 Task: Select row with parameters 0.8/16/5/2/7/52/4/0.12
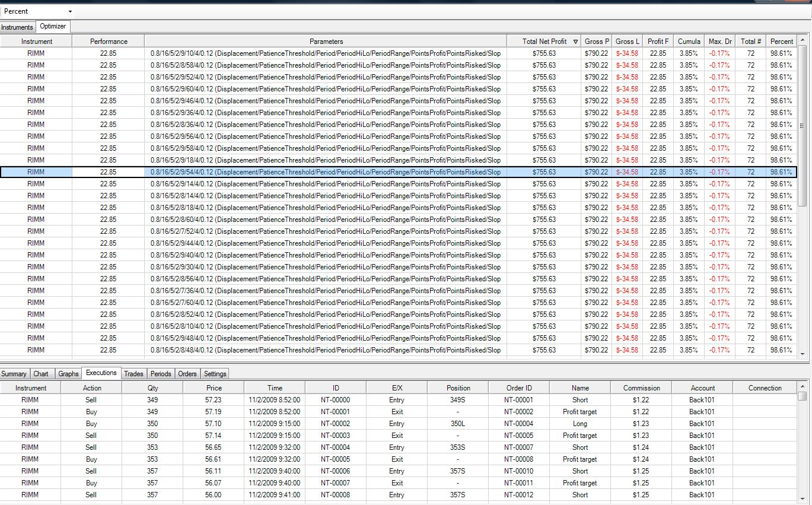click(399, 231)
